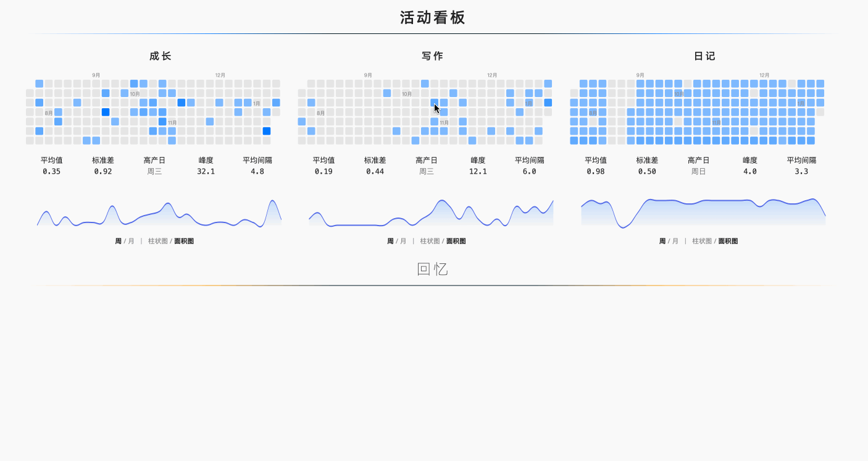Choose 面积图 for the 写作 chart
Image resolution: width=868 pixels, height=461 pixels.
[x=456, y=242]
